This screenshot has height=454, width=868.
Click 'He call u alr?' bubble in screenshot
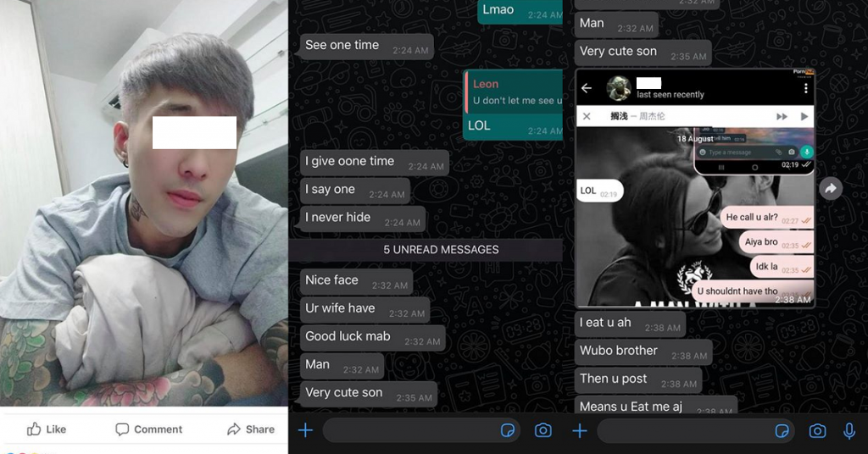click(766, 218)
